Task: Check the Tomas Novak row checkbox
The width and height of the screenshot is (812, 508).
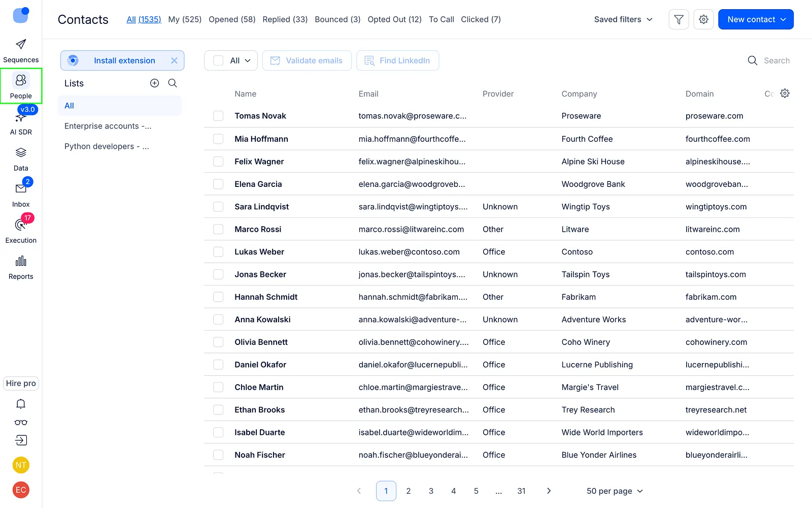Action: click(x=218, y=116)
